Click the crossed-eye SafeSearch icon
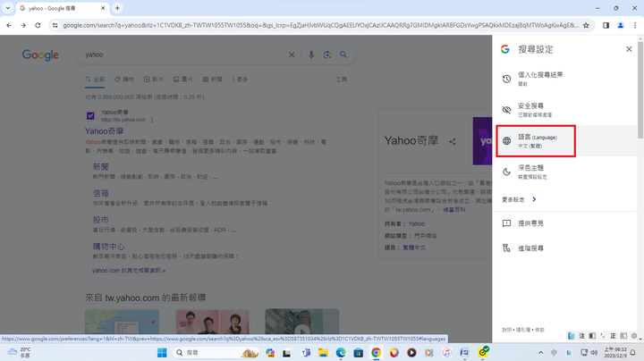 pyautogui.click(x=506, y=110)
